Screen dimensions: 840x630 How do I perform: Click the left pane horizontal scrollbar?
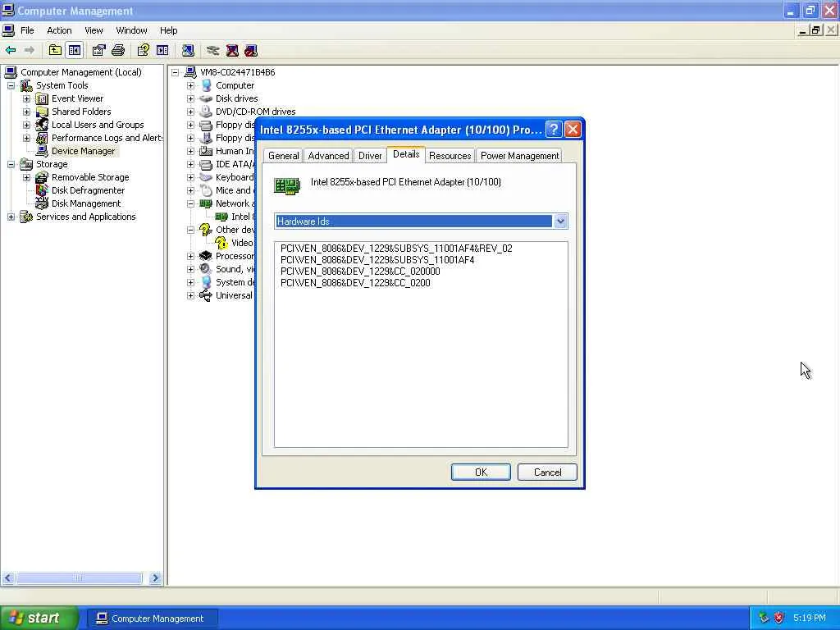(x=80, y=578)
